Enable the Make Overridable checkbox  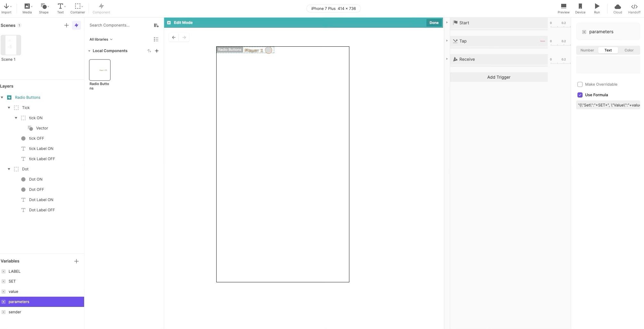[580, 84]
